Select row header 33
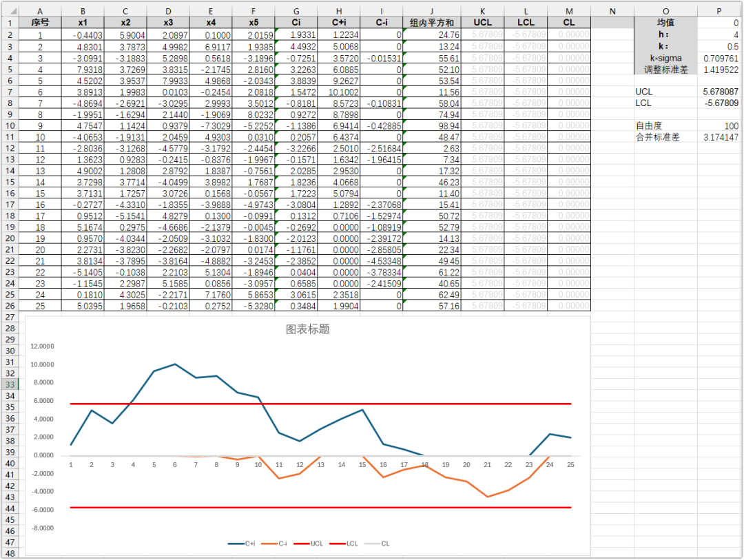Viewport: 744px width, 560px height. coord(10,384)
